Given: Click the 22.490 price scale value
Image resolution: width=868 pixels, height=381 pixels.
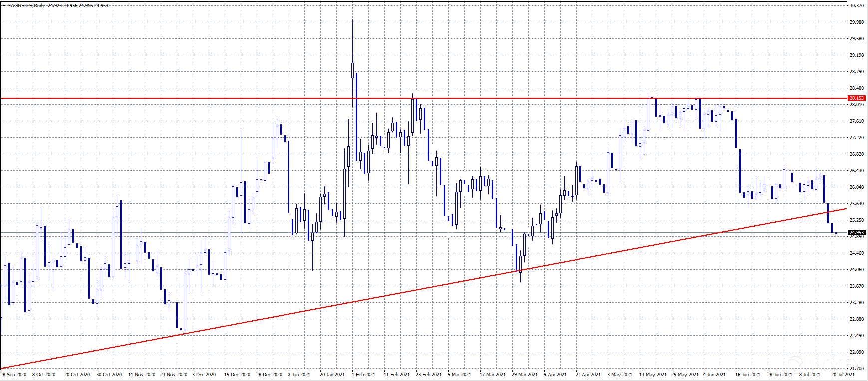Looking at the screenshot, I should pyautogui.click(x=857, y=336).
